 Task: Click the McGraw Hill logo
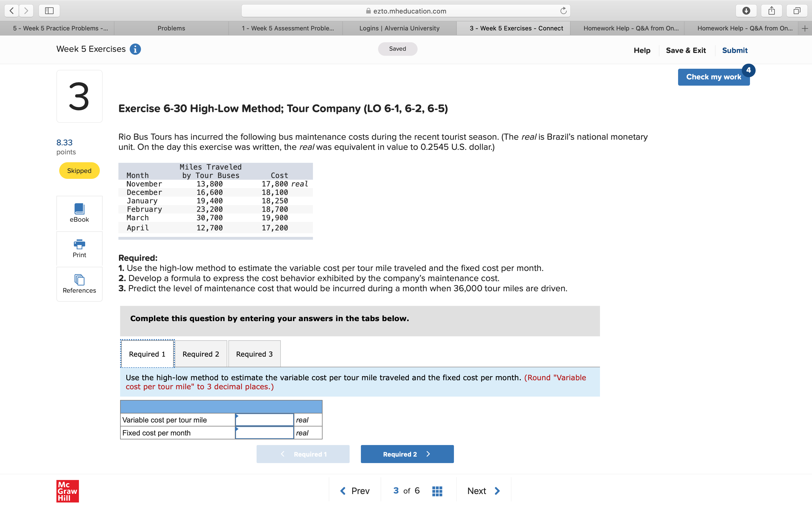pyautogui.click(x=67, y=491)
